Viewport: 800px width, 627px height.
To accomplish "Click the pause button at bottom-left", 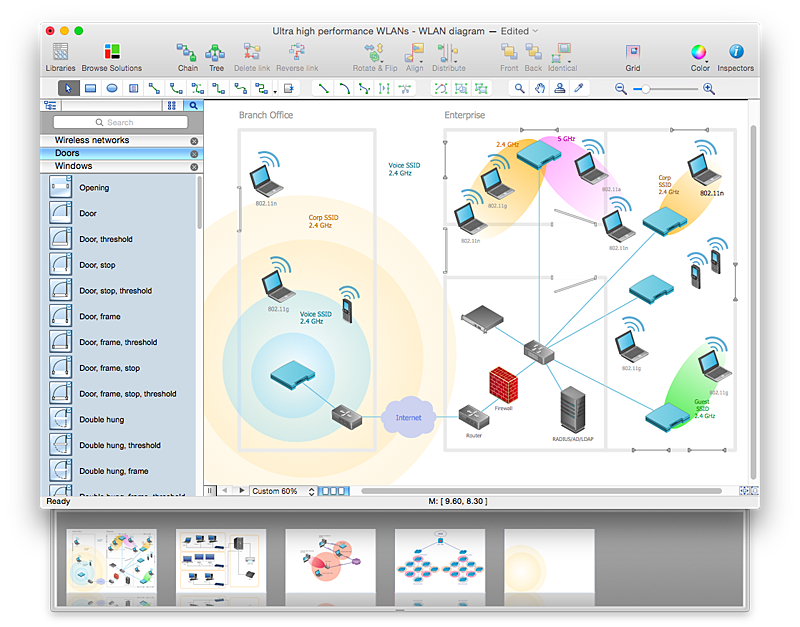I will (x=209, y=491).
